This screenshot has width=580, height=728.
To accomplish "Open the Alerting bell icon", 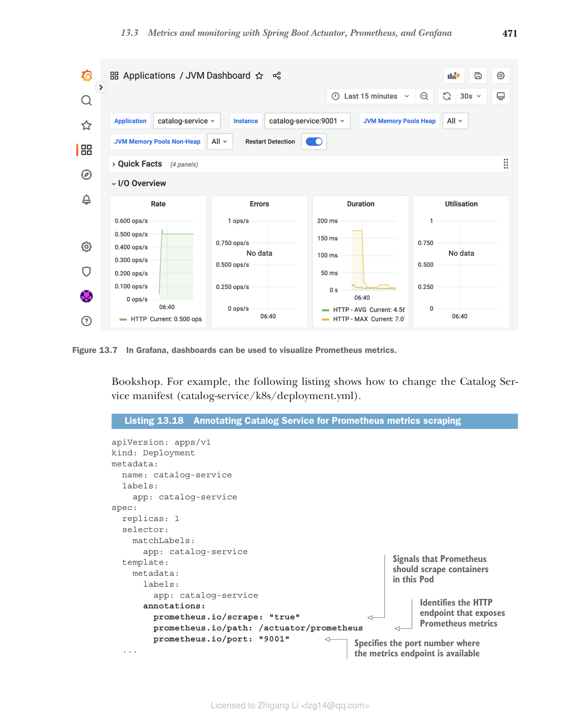I will tap(87, 200).
